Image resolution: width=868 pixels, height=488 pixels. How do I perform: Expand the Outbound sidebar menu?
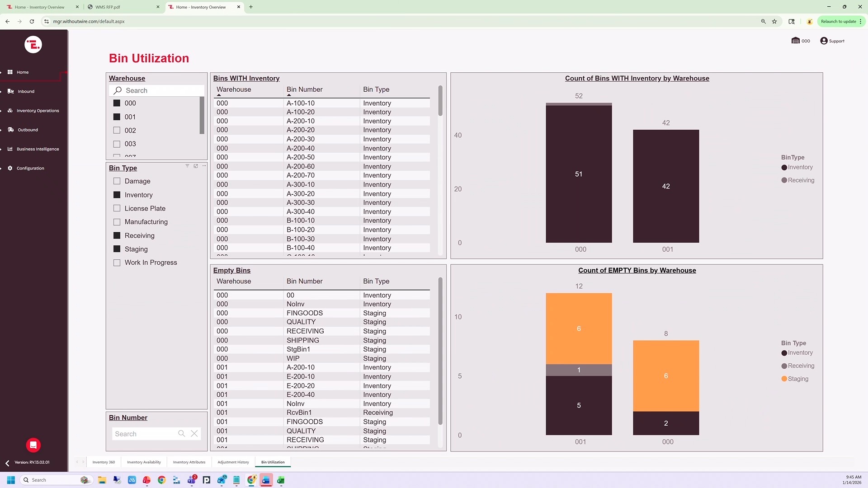pos(28,130)
